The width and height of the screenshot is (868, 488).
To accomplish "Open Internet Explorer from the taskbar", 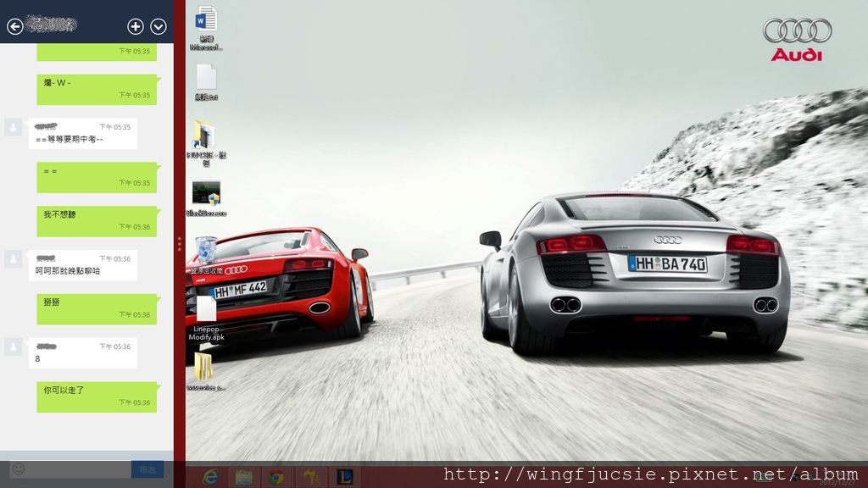I will tap(210, 476).
